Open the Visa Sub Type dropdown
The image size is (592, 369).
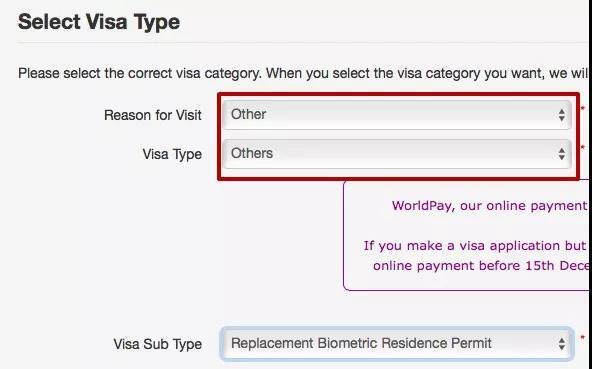(x=397, y=344)
